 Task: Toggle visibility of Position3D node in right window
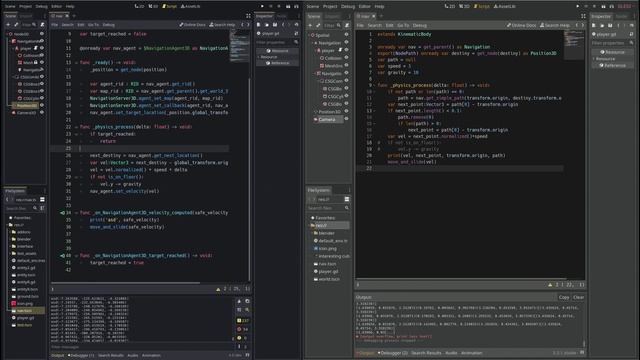click(x=346, y=111)
